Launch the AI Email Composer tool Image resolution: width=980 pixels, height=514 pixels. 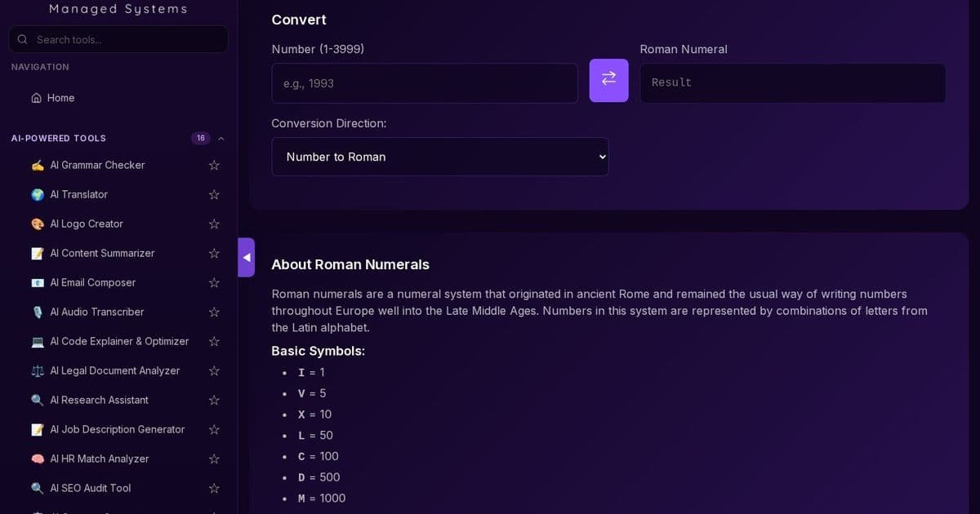point(92,282)
